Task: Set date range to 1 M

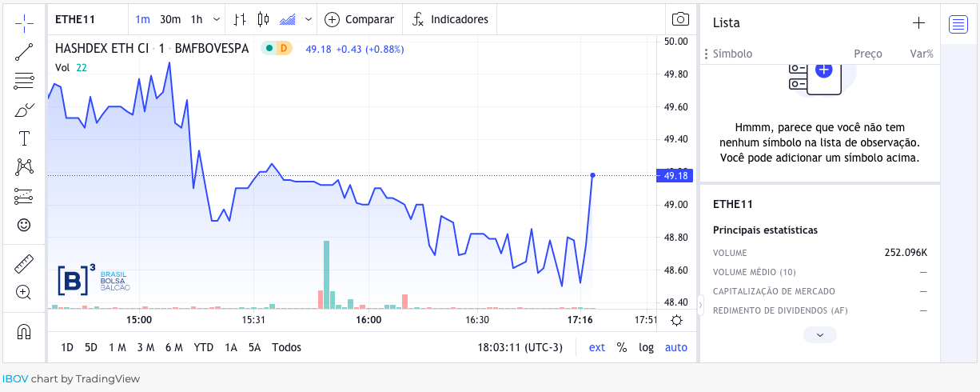Action: coord(118,347)
